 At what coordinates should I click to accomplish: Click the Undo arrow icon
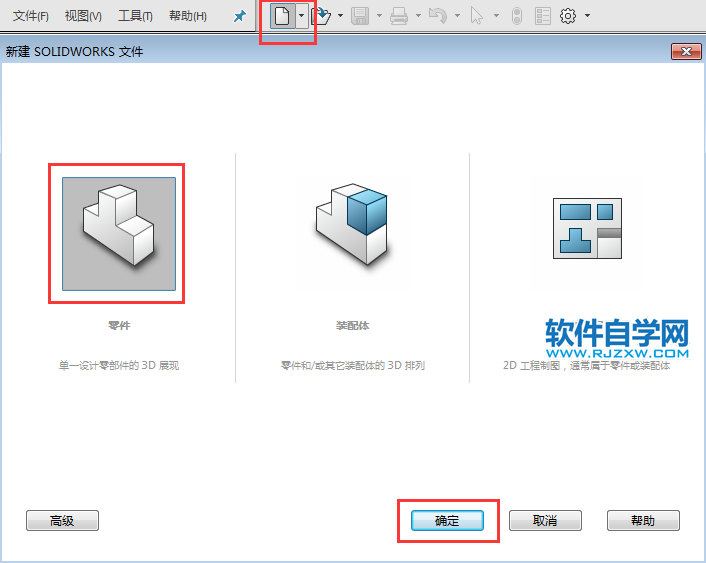pyautogui.click(x=438, y=16)
